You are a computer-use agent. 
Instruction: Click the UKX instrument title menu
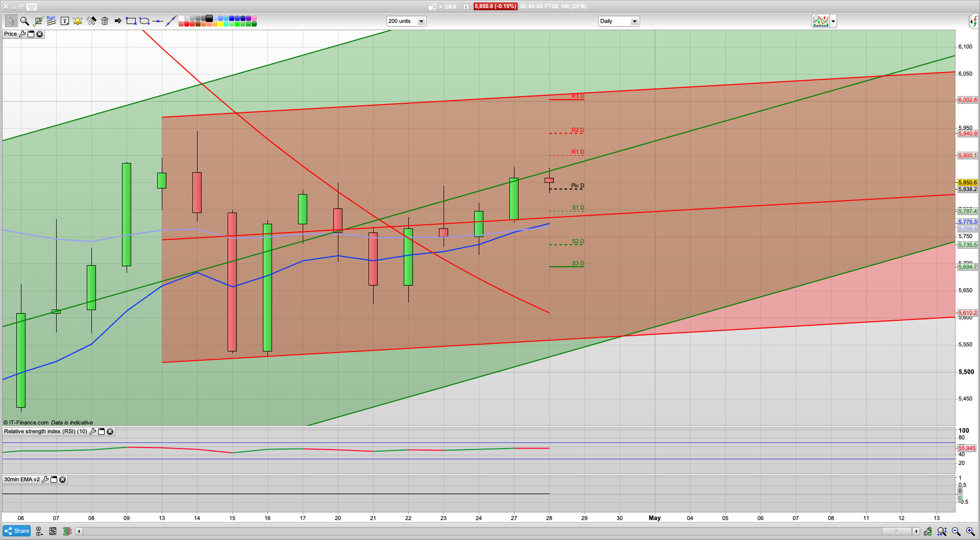pyautogui.click(x=450, y=7)
